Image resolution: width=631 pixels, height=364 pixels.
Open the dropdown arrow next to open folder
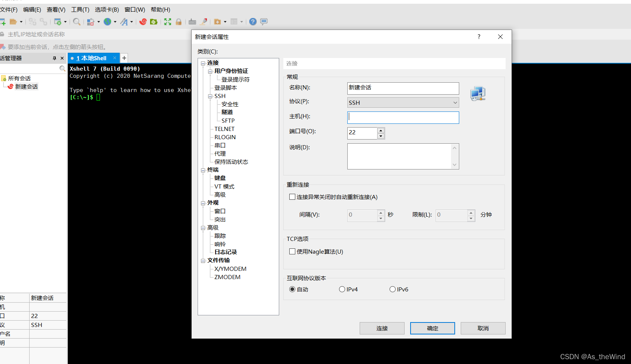21,22
